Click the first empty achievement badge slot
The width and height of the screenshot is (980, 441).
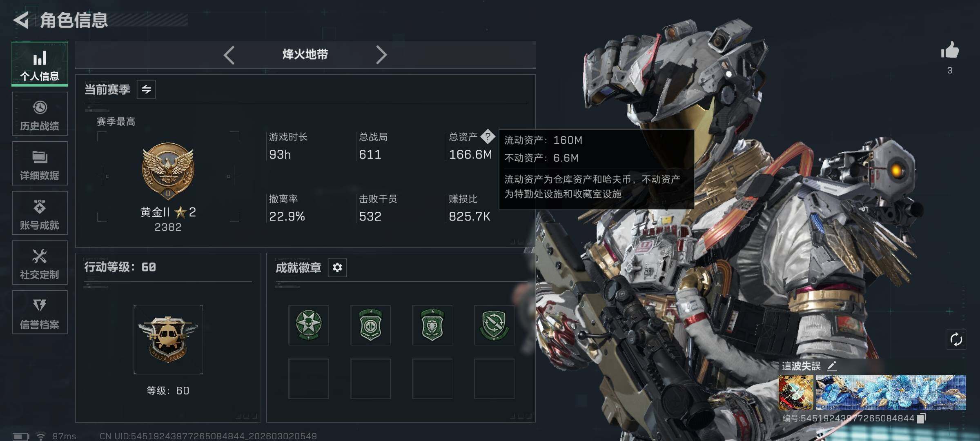(x=309, y=379)
